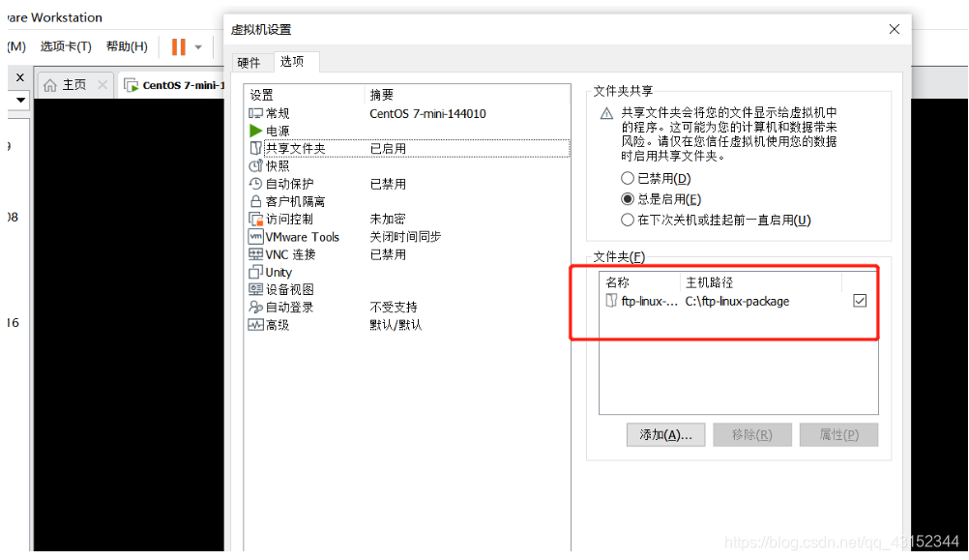Click the green Power (电源) icon
This screenshot has width=969, height=560.
(255, 131)
